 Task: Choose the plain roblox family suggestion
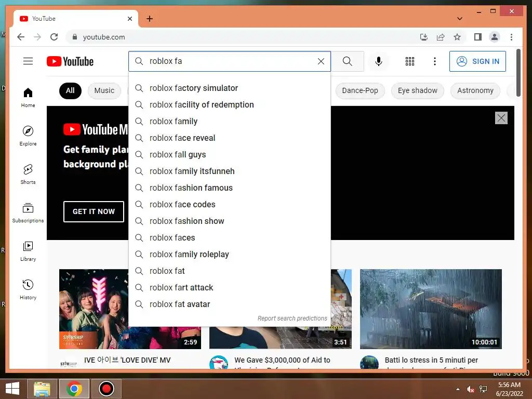click(229, 122)
